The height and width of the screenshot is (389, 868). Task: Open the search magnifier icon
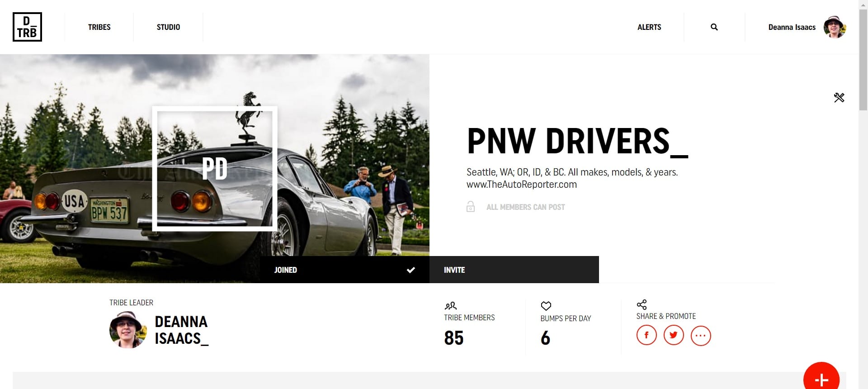pyautogui.click(x=714, y=27)
